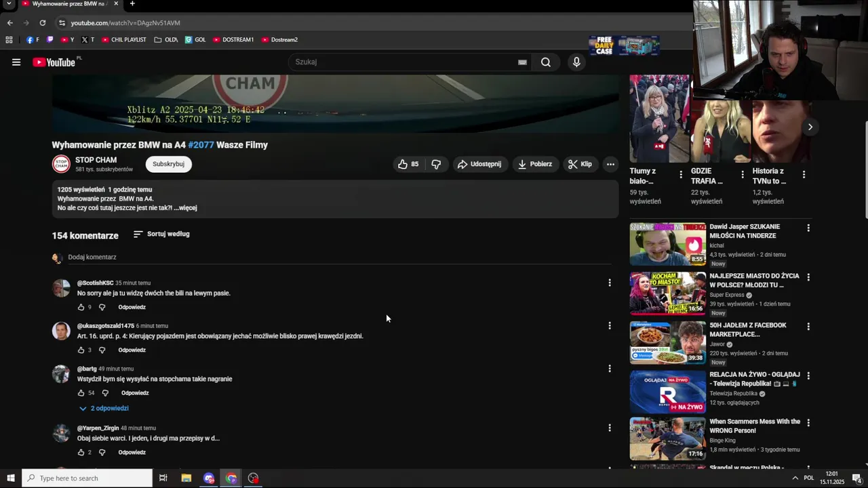
Task: Open options for Dawid Jasper Tinder video
Action: click(808, 228)
